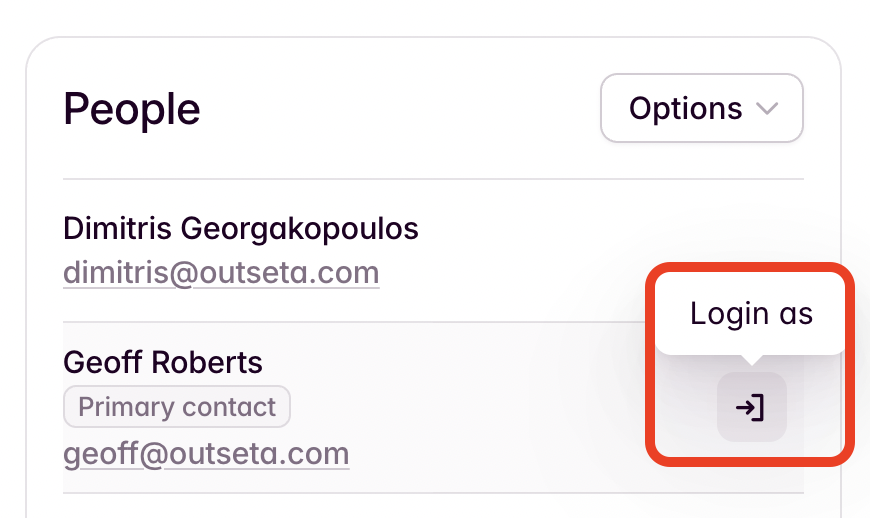Click the People section heading

coord(131,109)
